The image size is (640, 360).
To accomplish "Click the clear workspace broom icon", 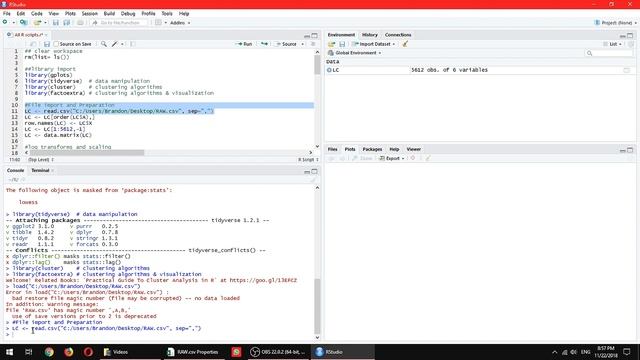I will [x=405, y=44].
